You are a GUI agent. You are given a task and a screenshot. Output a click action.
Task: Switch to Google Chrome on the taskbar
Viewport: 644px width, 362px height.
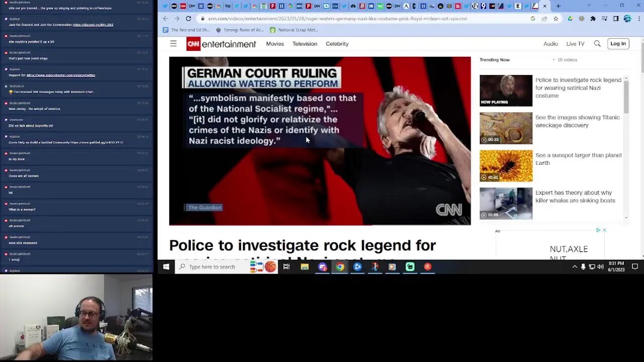tap(340, 267)
